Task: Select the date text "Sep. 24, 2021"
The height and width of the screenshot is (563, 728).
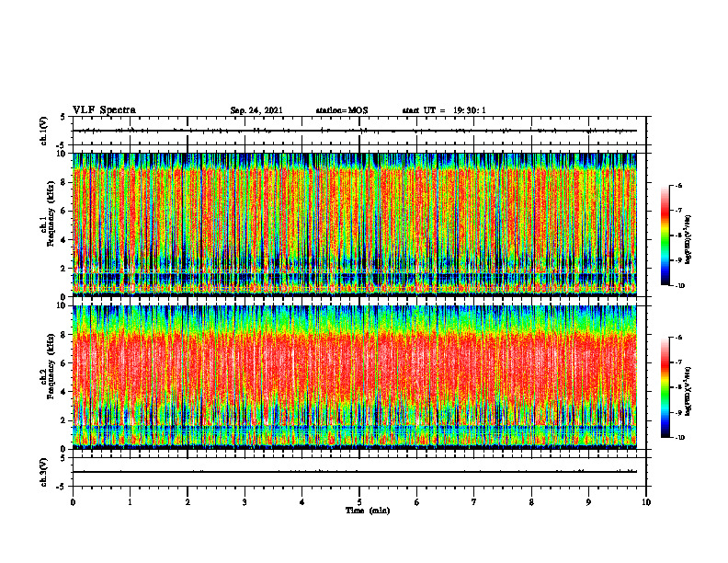Action: point(256,110)
